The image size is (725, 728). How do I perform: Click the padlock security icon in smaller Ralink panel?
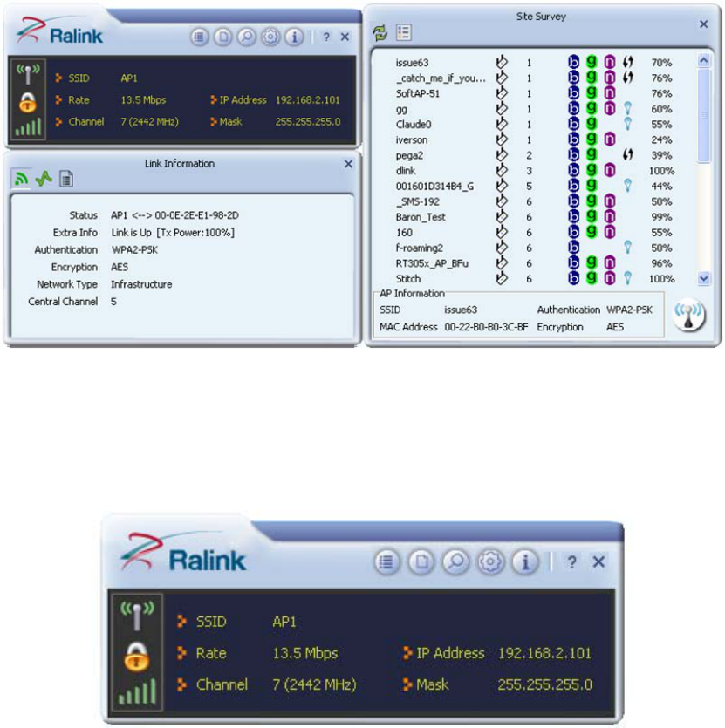pyautogui.click(x=28, y=102)
